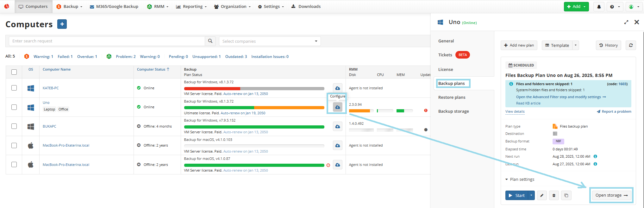
Task: Click the MSP360 logo
Action: pos(7,6)
